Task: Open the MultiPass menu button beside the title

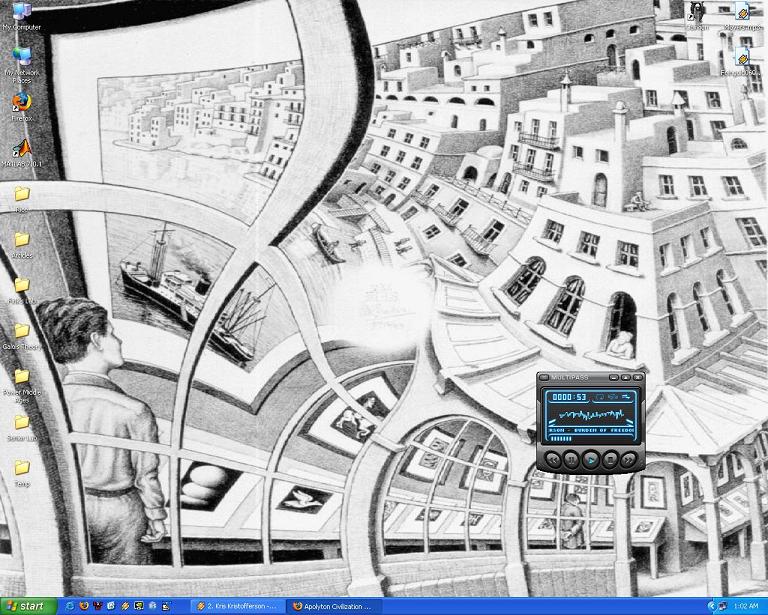Action: tap(544, 378)
